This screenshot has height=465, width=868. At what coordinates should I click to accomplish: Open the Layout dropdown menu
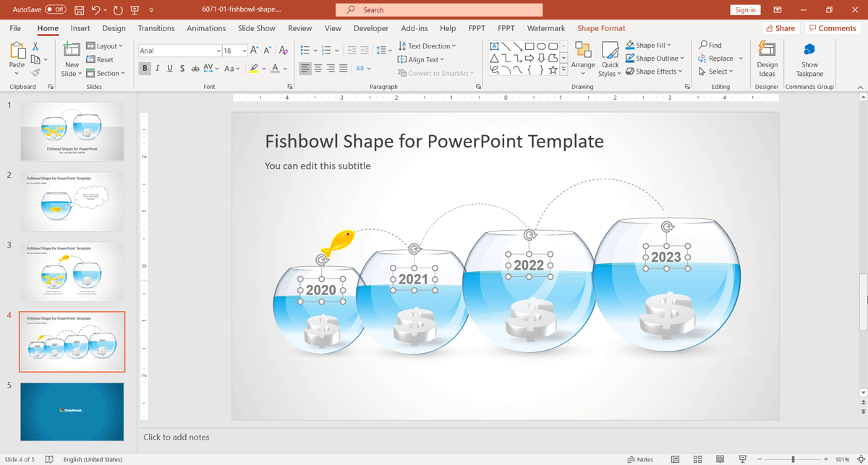click(x=105, y=46)
